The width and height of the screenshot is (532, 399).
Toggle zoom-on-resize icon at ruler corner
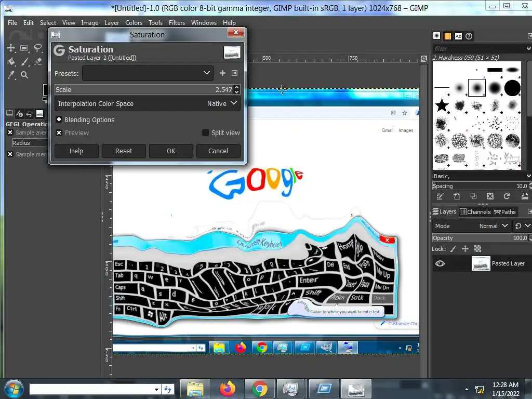424,59
